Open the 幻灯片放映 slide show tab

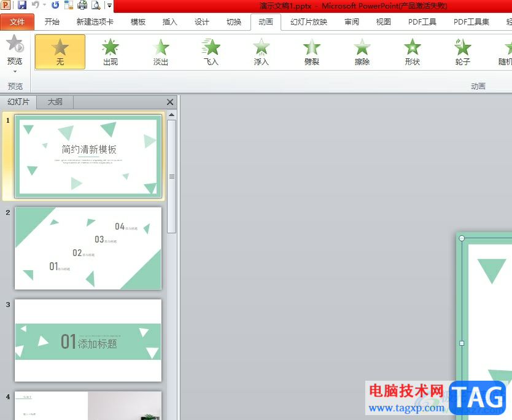click(309, 22)
